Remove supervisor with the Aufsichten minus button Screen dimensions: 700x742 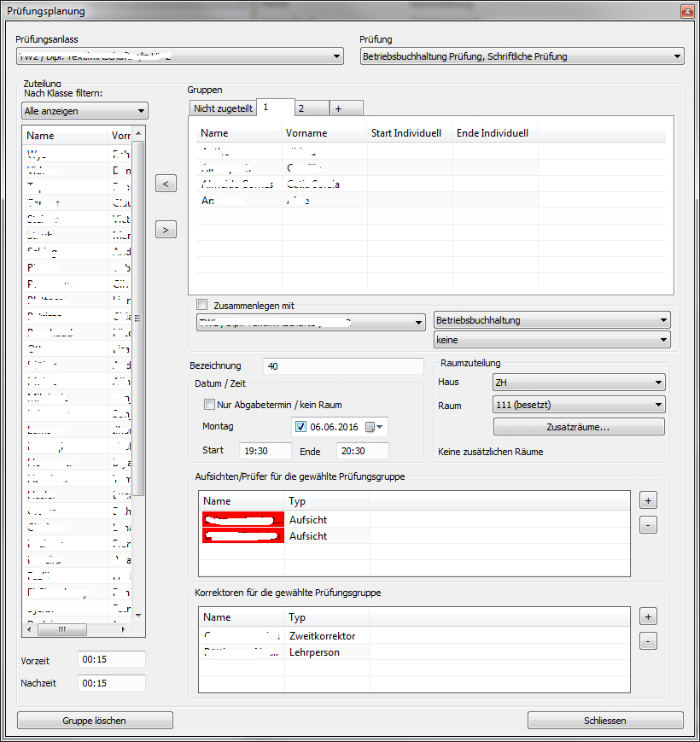(x=648, y=525)
